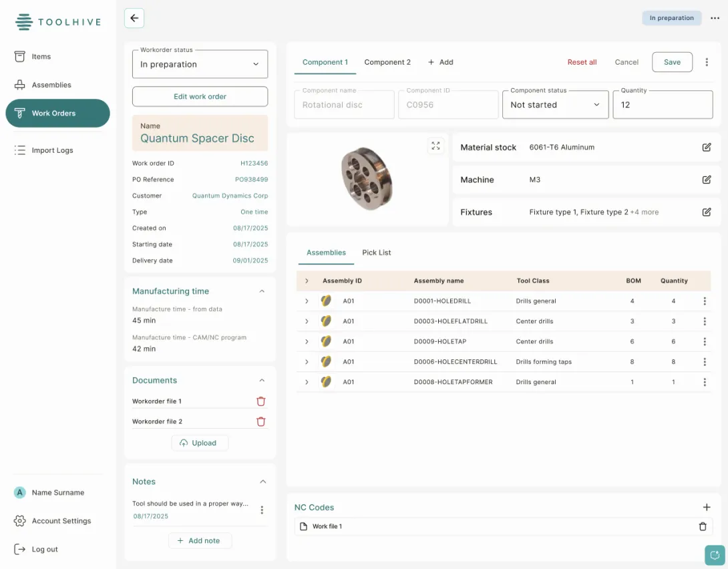Expand the component image to fullscreen

(x=435, y=145)
